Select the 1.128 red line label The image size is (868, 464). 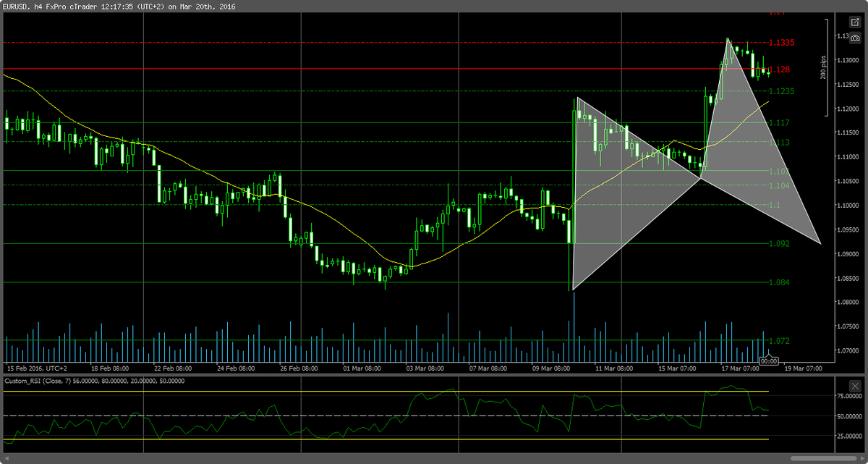click(778, 69)
